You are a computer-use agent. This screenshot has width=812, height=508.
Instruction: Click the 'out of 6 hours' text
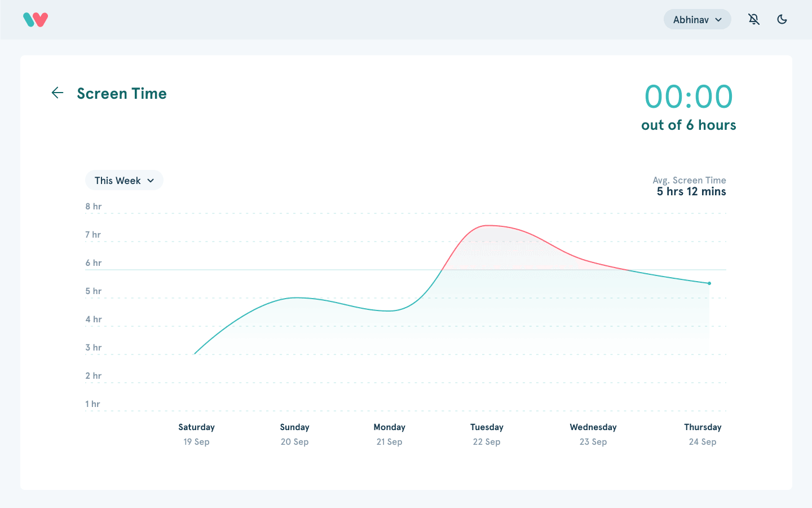click(x=689, y=125)
